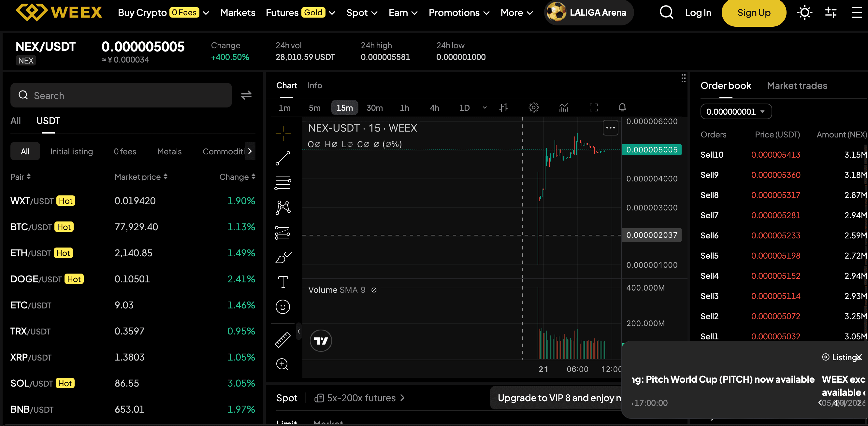The width and height of the screenshot is (868, 426).
Task: Open more timeframes dropdown after 1D
Action: point(485,108)
